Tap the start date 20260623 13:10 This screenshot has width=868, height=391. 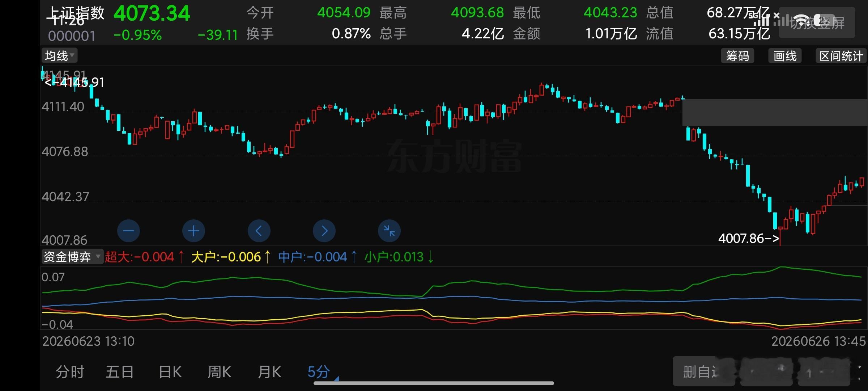pyautogui.click(x=88, y=341)
